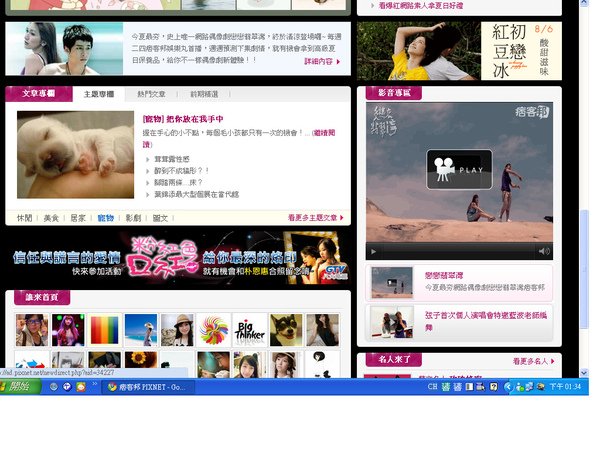This screenshot has height=450, width=600.
Task: Open the Big Thinker avatar
Action: click(250, 330)
